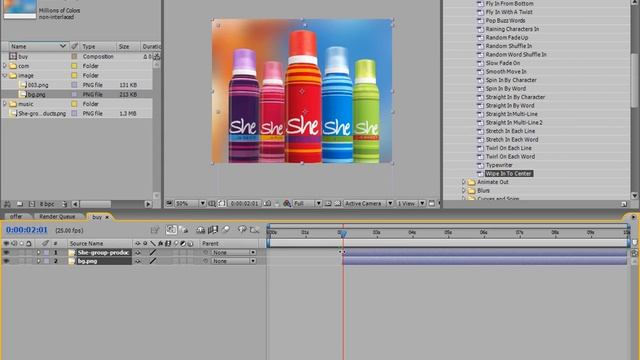Open resolution dropdown showing Full

coord(307,203)
